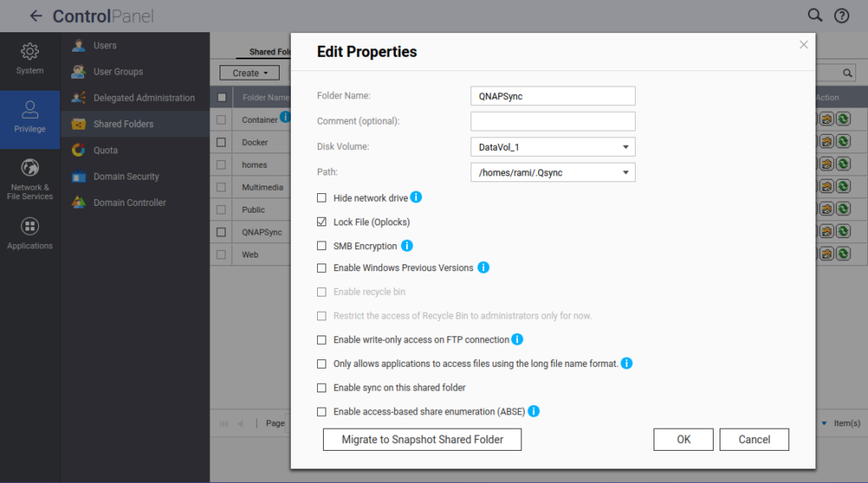Expand the Disk Volume dropdown
Image resolution: width=868 pixels, height=483 pixels.
pyautogui.click(x=552, y=147)
